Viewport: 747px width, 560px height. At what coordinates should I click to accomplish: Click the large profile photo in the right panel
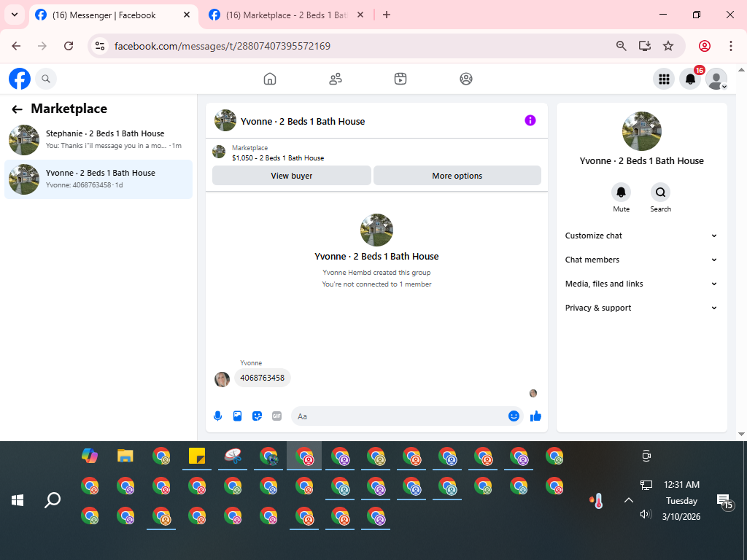642,131
